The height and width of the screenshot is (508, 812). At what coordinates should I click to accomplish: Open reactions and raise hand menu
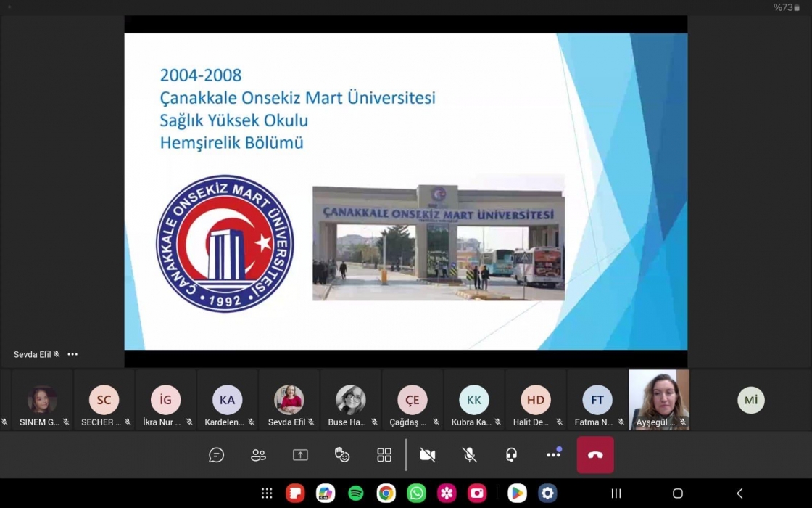pyautogui.click(x=342, y=455)
